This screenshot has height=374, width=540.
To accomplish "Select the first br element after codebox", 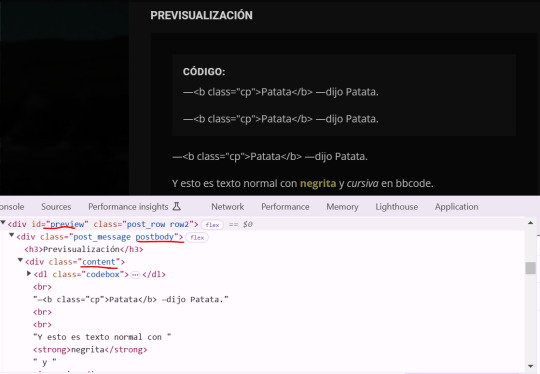I will 42,287.
